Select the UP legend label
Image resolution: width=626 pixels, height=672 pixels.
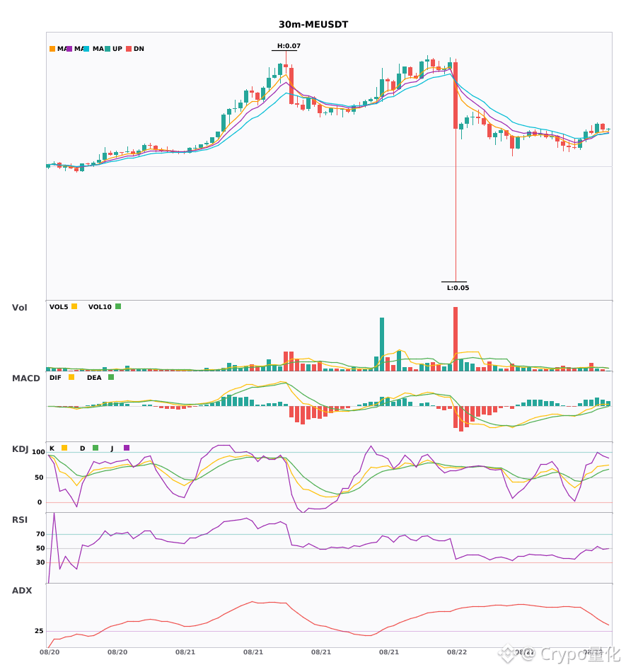117,49
